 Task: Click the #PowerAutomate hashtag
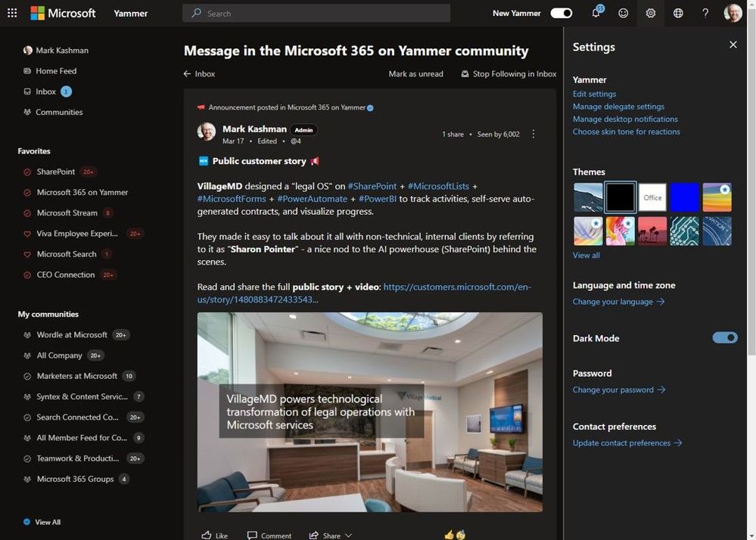point(312,198)
